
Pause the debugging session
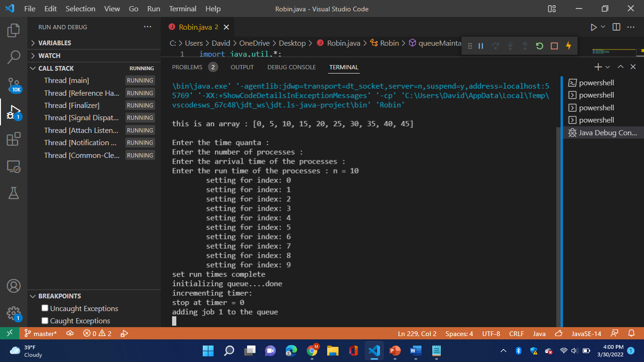[481, 46]
